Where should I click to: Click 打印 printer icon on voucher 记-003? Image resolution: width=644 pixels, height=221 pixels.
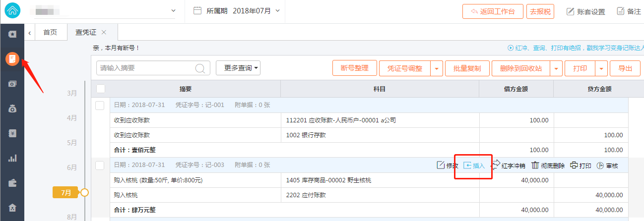point(574,166)
